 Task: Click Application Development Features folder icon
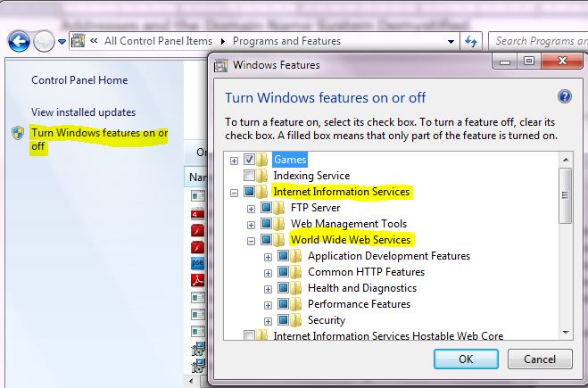(x=295, y=256)
